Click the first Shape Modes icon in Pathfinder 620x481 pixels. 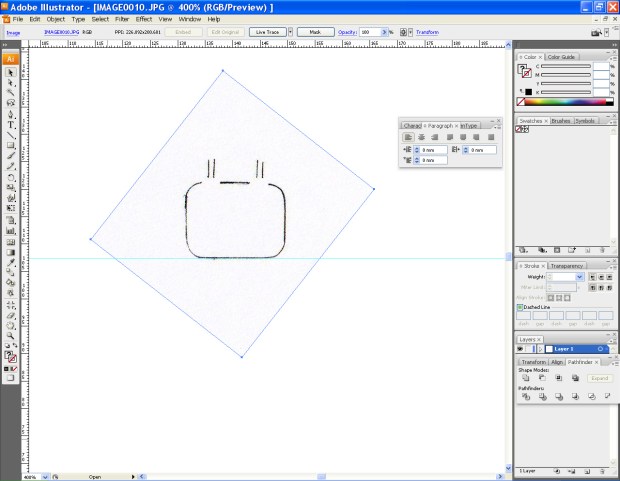pyautogui.click(x=525, y=379)
